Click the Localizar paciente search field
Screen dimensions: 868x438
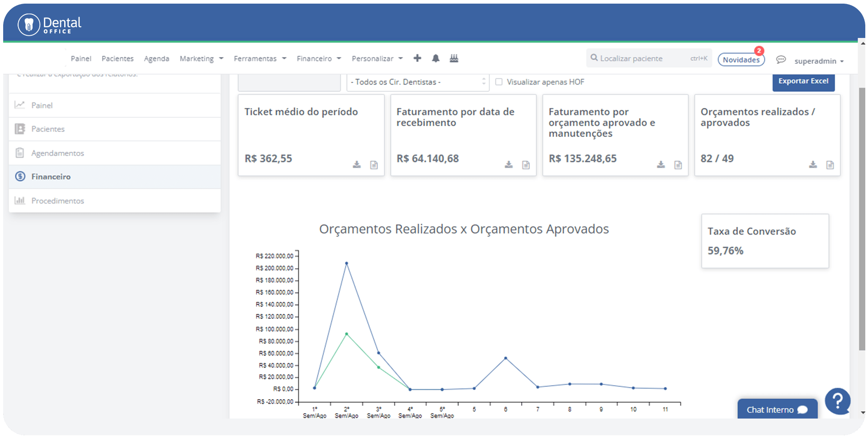click(x=649, y=58)
